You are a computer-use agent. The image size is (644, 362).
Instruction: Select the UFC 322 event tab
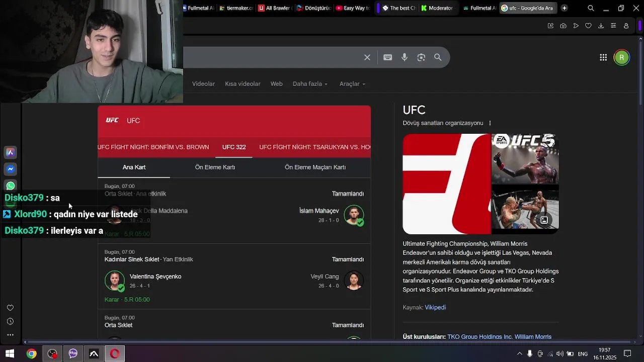pyautogui.click(x=234, y=147)
